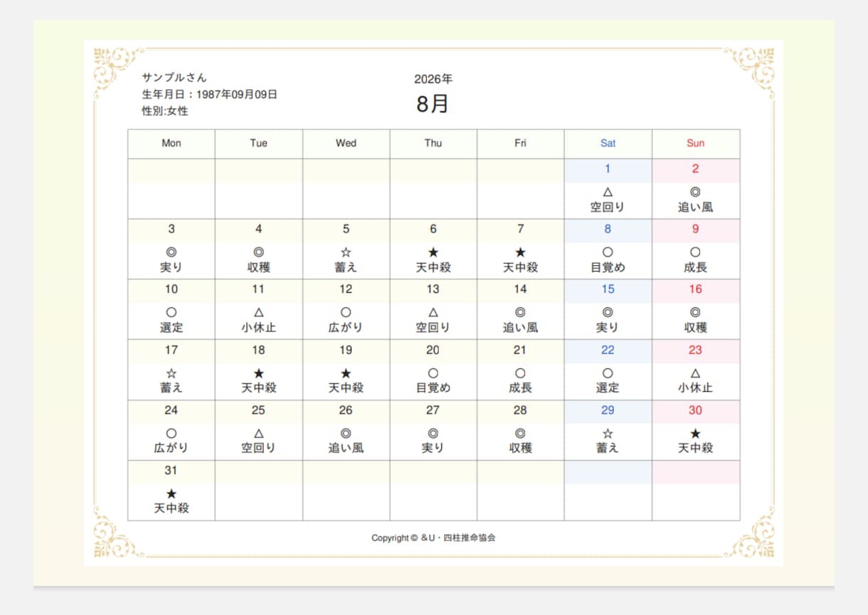Click 追い風 label on August 2
Viewport: 868px width, 615px height.
point(695,208)
